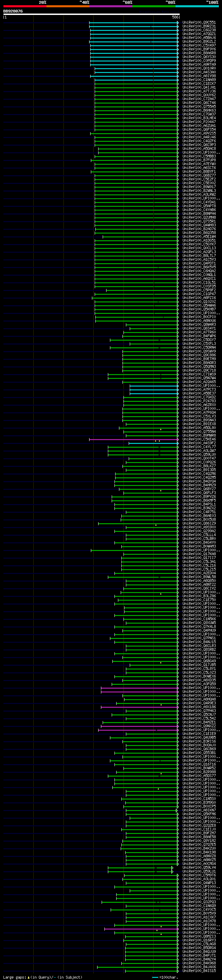This screenshot has width=222, height=980.
Task: Click the cyan =100char. scale bar
Action: tap(155, 977)
